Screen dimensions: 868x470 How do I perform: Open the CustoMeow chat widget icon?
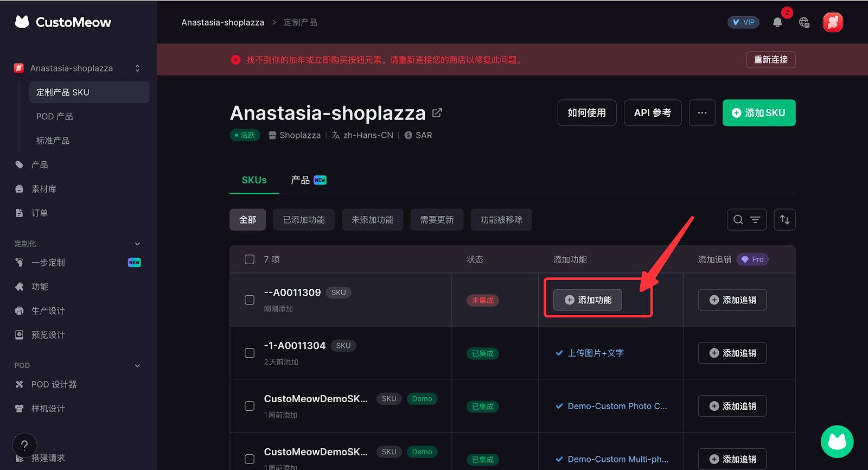click(837, 441)
